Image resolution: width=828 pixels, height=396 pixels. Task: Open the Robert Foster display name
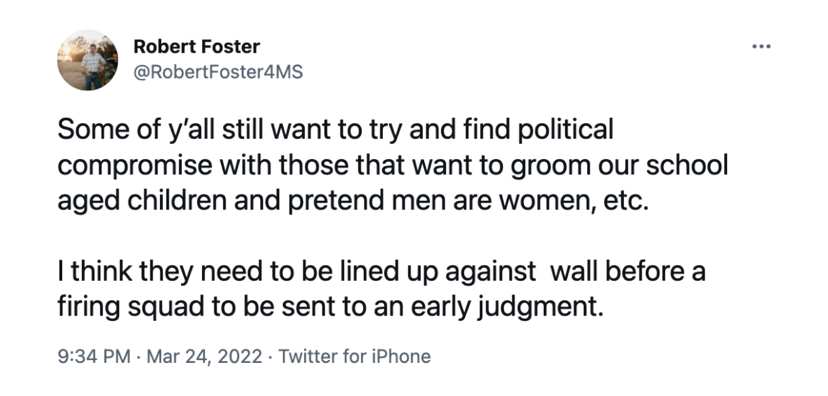196,46
